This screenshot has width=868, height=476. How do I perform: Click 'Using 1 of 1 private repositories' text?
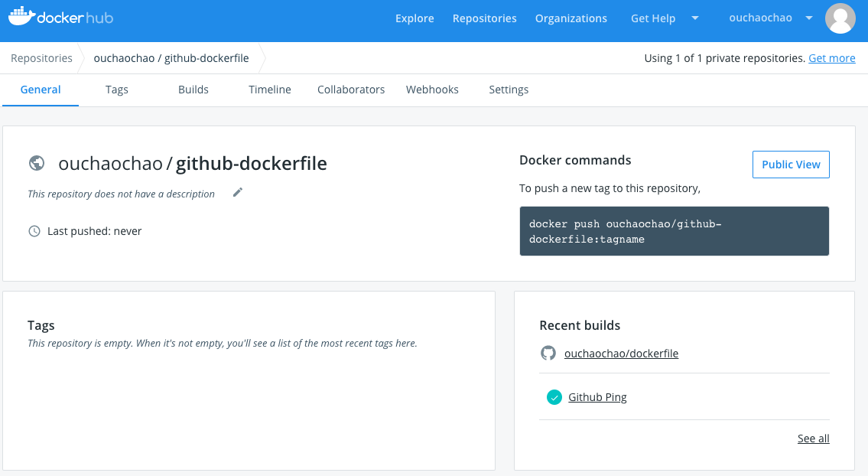click(725, 58)
